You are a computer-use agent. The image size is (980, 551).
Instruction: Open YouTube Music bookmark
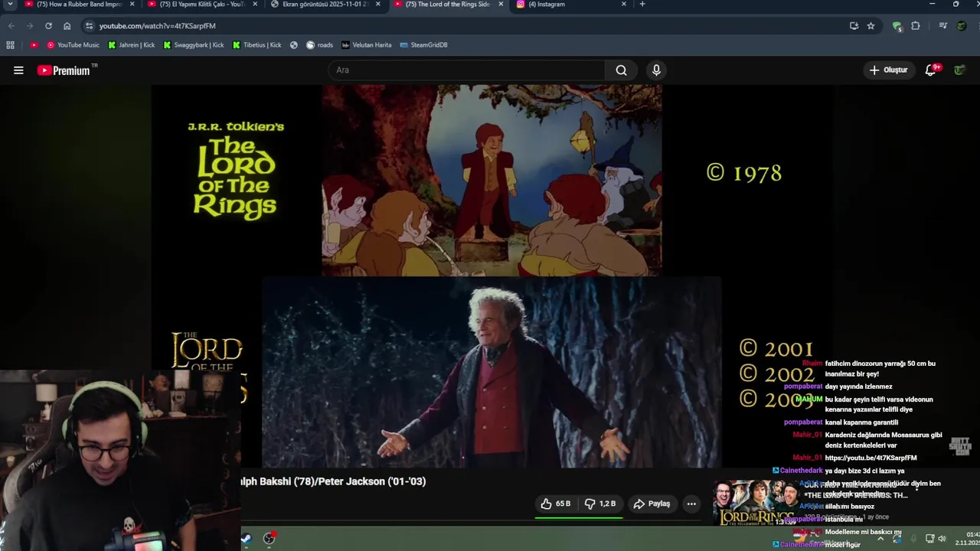(x=73, y=45)
